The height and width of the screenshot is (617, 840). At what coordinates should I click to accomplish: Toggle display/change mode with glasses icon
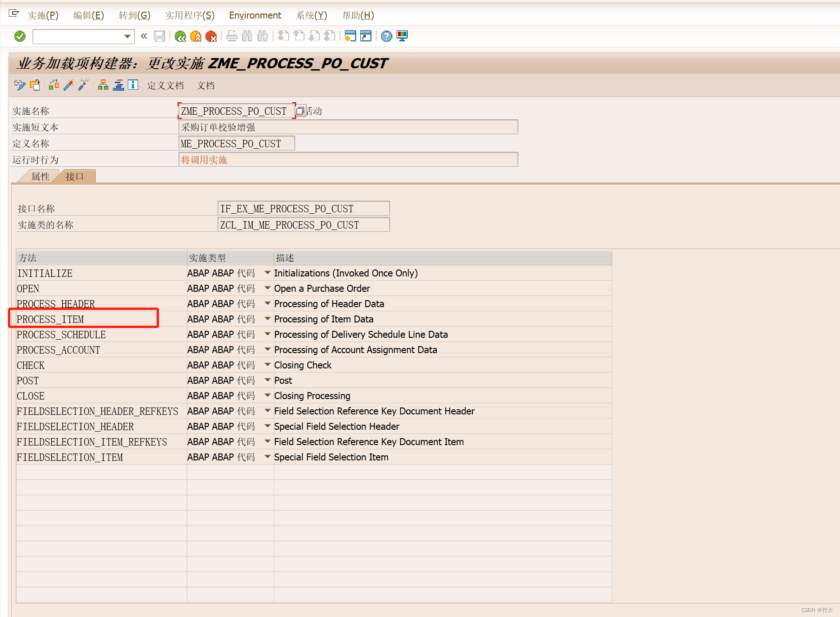click(x=20, y=85)
